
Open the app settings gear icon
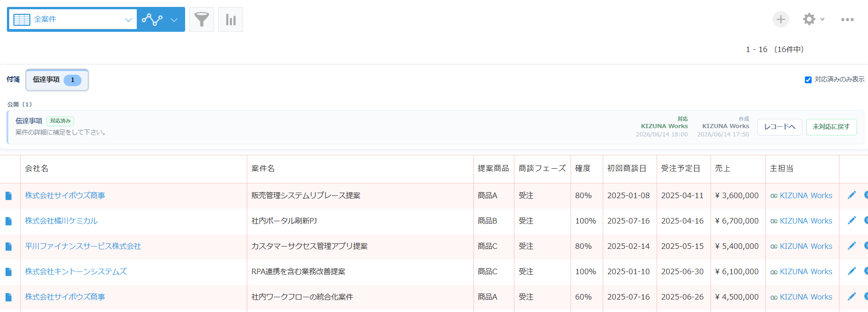click(x=809, y=19)
